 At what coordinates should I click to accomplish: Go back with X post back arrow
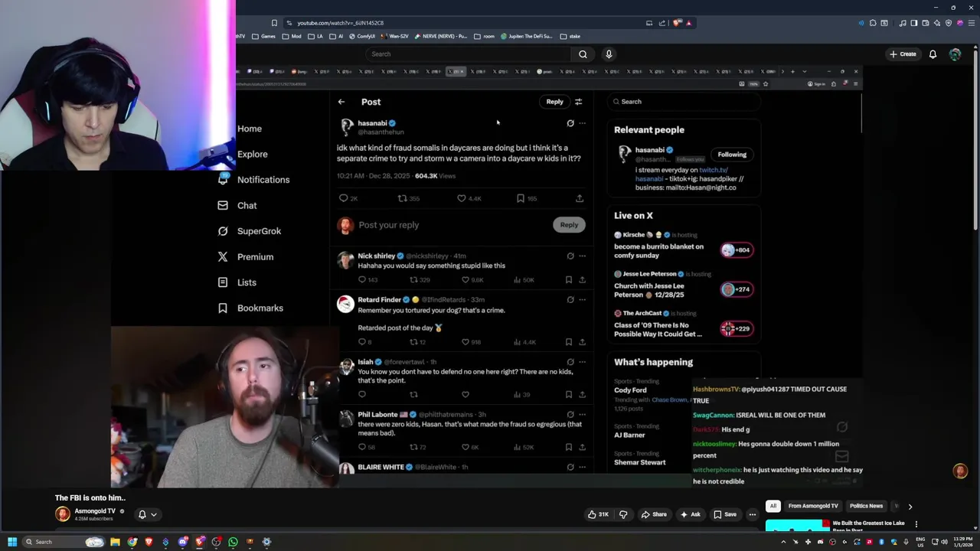pos(341,102)
